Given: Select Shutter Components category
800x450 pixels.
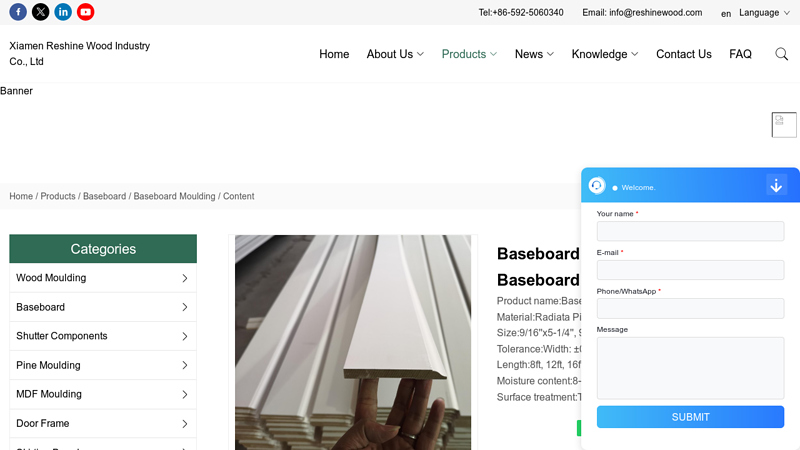Looking at the screenshot, I should 62,336.
